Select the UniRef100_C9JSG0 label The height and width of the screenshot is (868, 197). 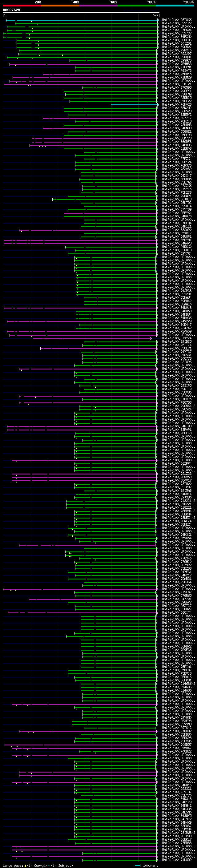coord(177,497)
